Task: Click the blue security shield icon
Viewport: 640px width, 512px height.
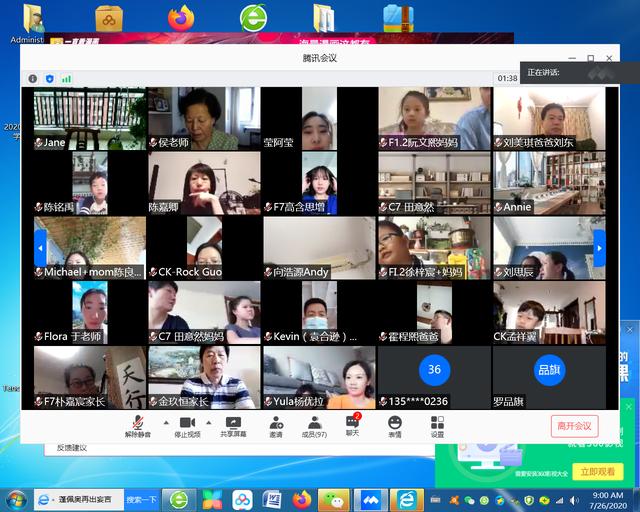Action: point(50,78)
